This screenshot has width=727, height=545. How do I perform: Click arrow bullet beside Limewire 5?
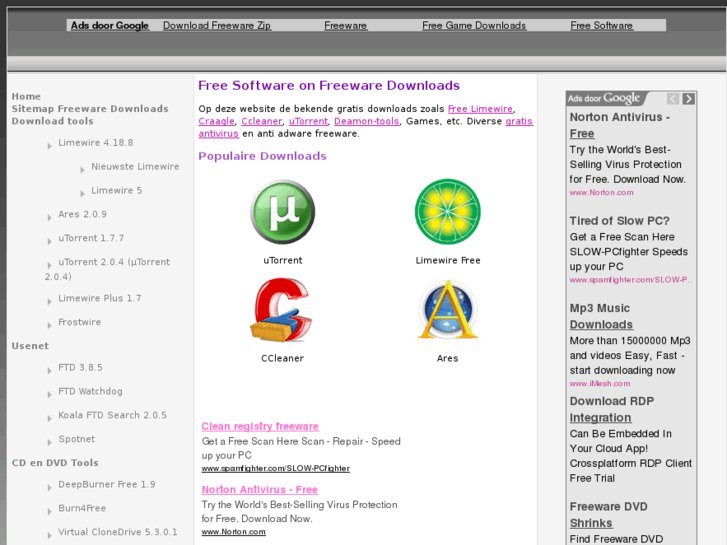point(82,194)
